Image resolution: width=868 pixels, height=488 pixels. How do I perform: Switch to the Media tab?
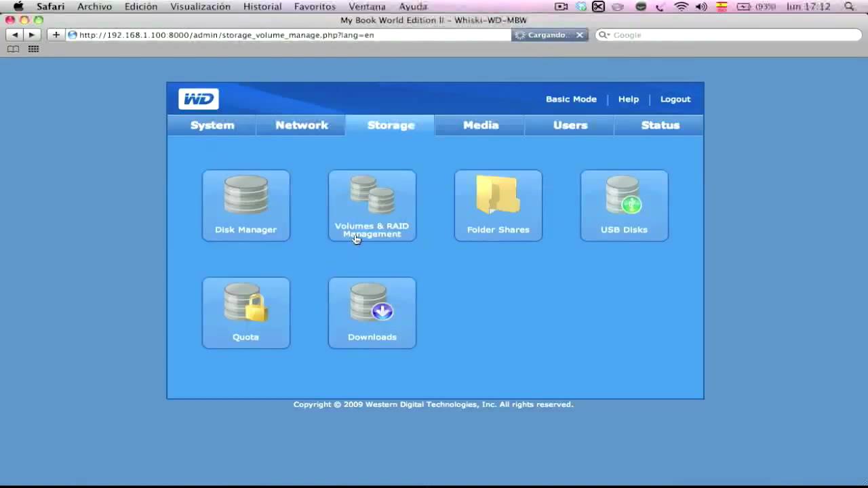pos(481,125)
